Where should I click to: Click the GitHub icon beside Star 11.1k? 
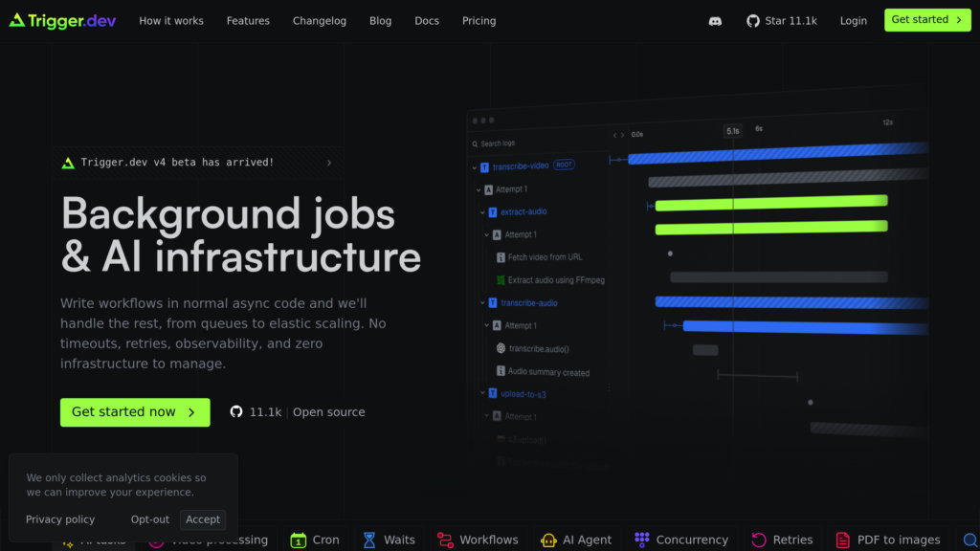[753, 20]
